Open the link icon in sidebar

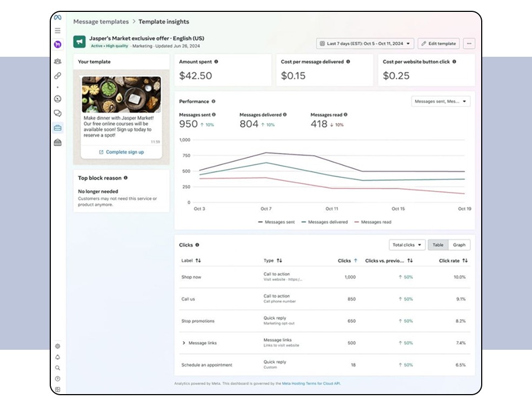pyautogui.click(x=58, y=76)
